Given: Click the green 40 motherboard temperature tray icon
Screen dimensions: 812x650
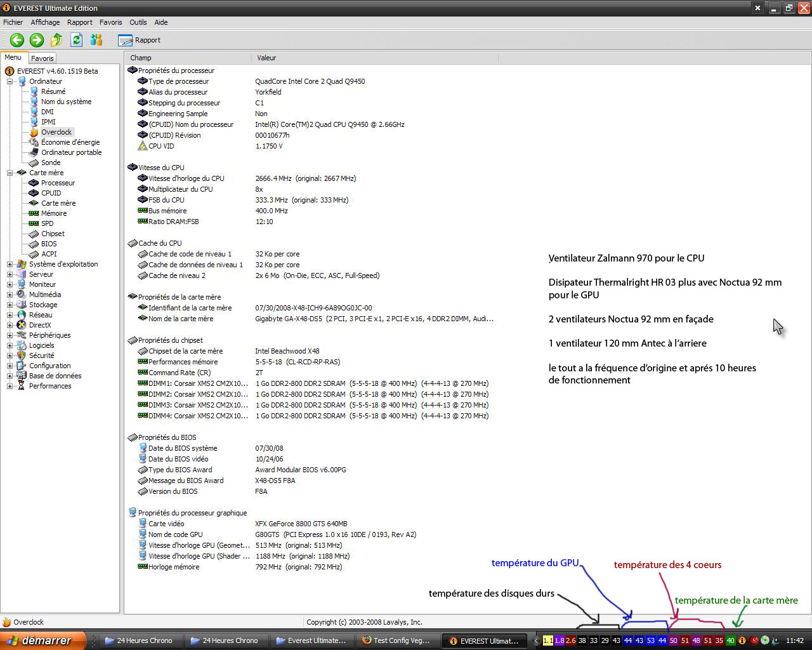Looking at the screenshot, I should (730, 640).
